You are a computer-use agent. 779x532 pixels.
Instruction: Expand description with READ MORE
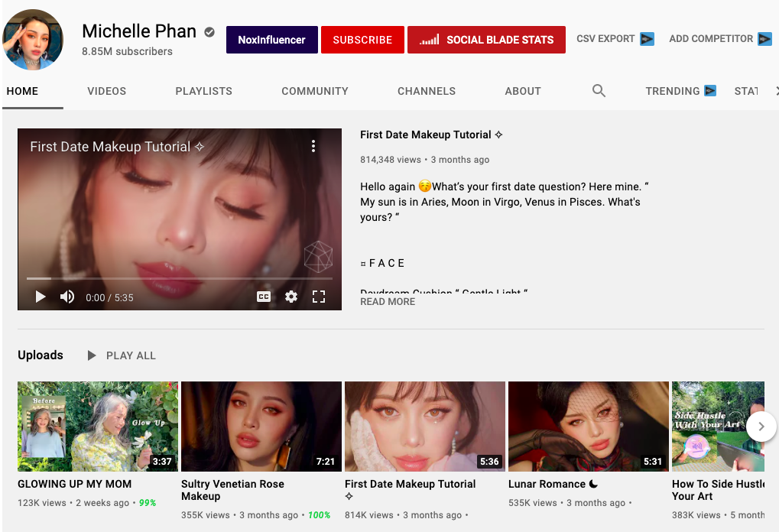pyautogui.click(x=388, y=302)
